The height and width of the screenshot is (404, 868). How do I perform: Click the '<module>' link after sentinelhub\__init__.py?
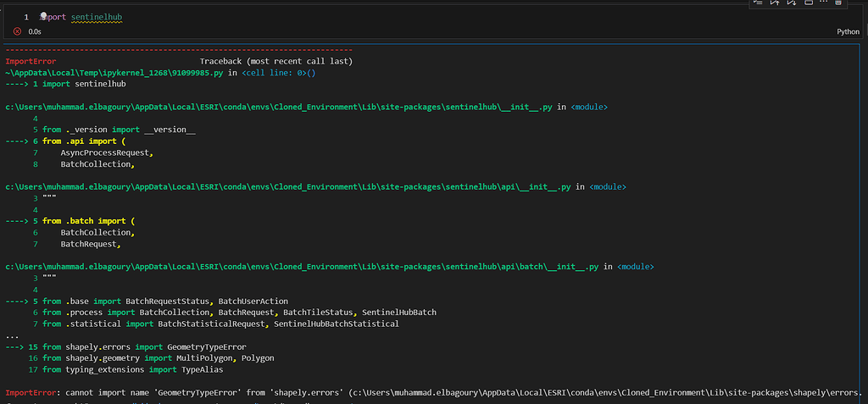(x=589, y=108)
